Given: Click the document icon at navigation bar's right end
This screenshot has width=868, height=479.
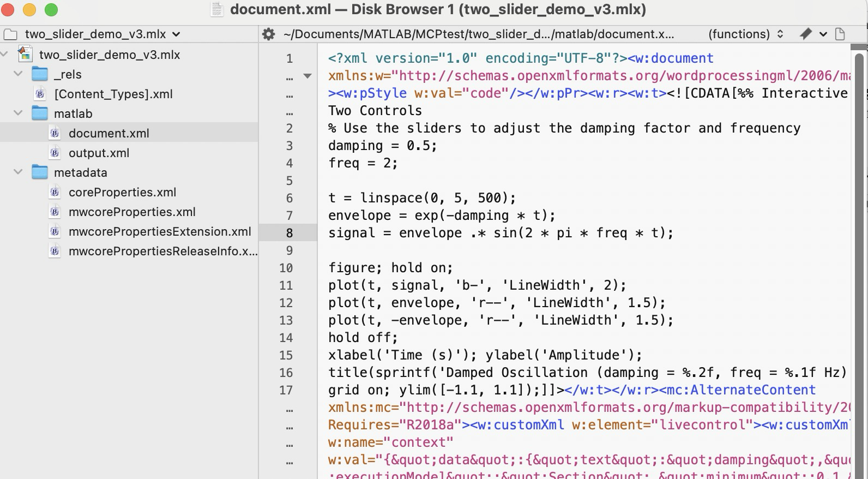Looking at the screenshot, I should coord(840,34).
